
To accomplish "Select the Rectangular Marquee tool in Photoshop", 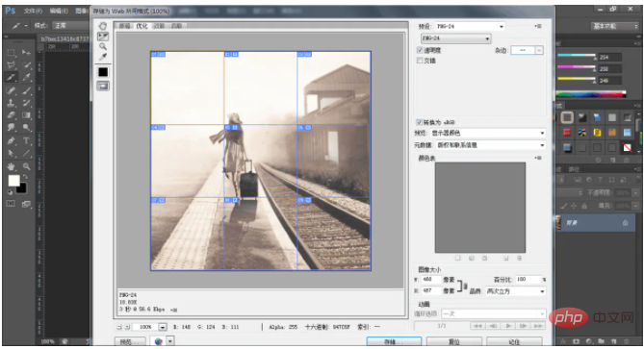I will point(12,53).
